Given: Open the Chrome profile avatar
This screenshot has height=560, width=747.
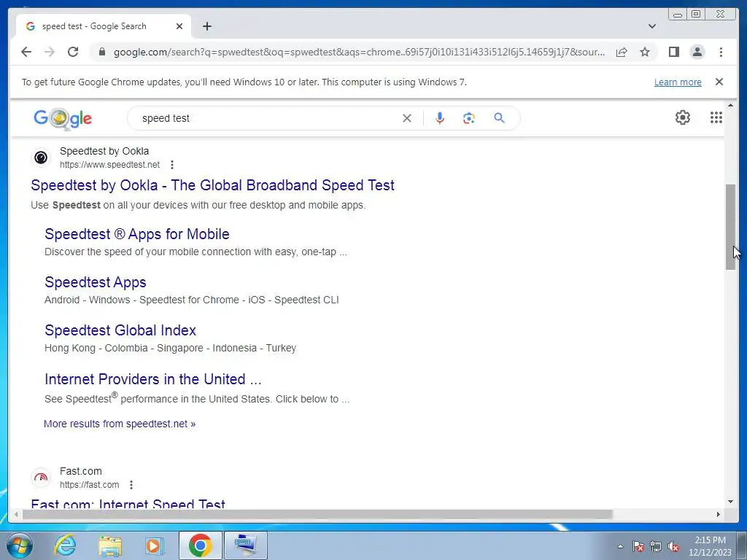Looking at the screenshot, I should pos(697,52).
